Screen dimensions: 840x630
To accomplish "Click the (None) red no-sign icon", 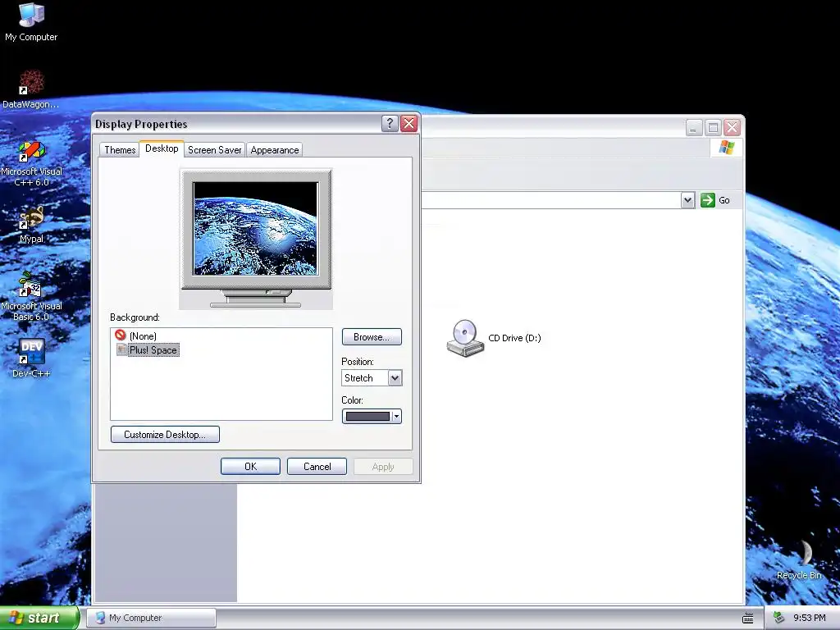I will 121,336.
